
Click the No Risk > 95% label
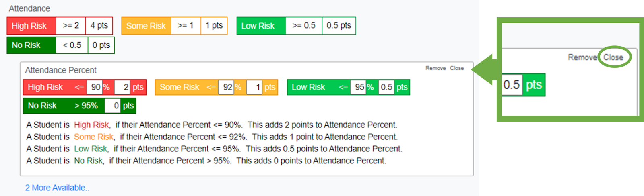click(x=63, y=106)
